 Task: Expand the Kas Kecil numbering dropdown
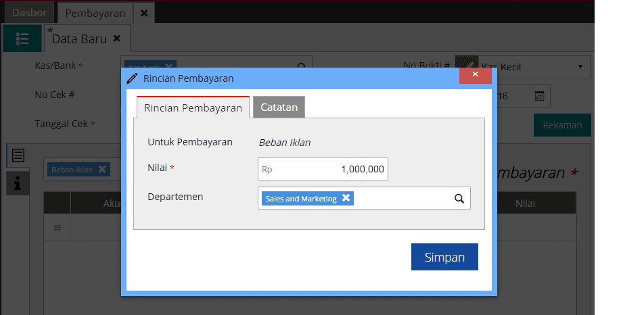tap(580, 67)
